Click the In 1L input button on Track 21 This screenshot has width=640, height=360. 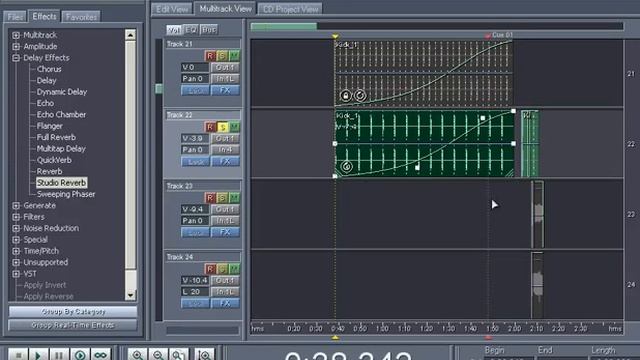tap(225, 79)
